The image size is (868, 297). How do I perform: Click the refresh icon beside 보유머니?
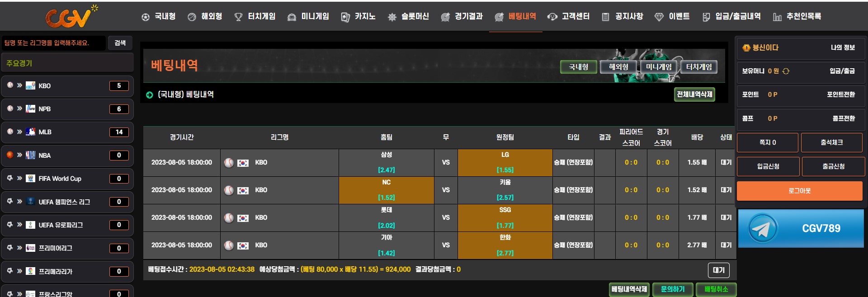click(786, 71)
